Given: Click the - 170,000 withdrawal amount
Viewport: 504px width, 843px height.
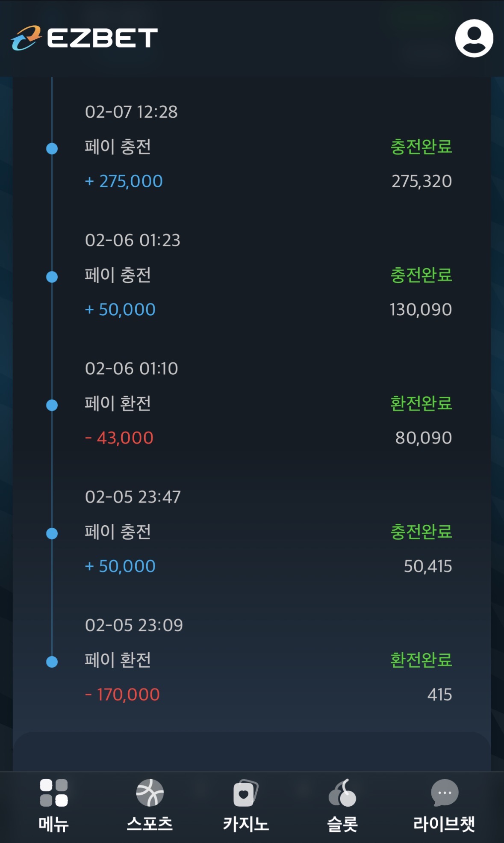Looking at the screenshot, I should point(123,695).
